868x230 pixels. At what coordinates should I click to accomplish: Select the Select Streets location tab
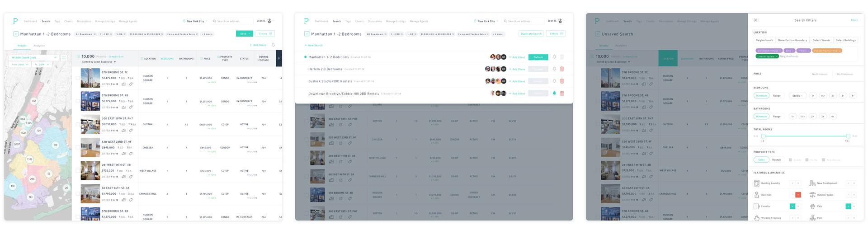(821, 40)
